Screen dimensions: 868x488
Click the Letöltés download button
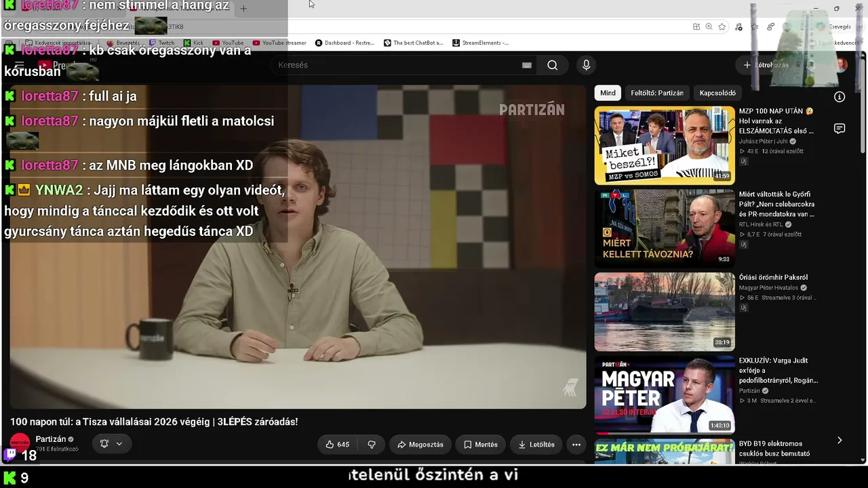tap(536, 445)
